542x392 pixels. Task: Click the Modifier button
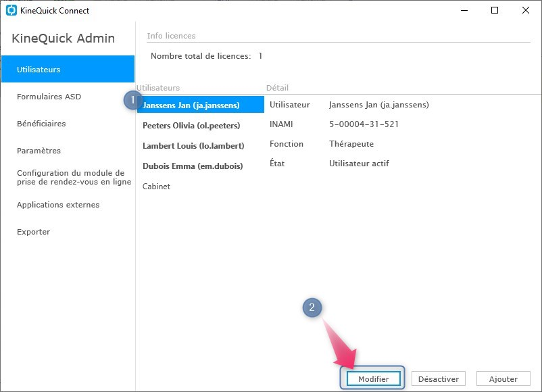coord(374,379)
